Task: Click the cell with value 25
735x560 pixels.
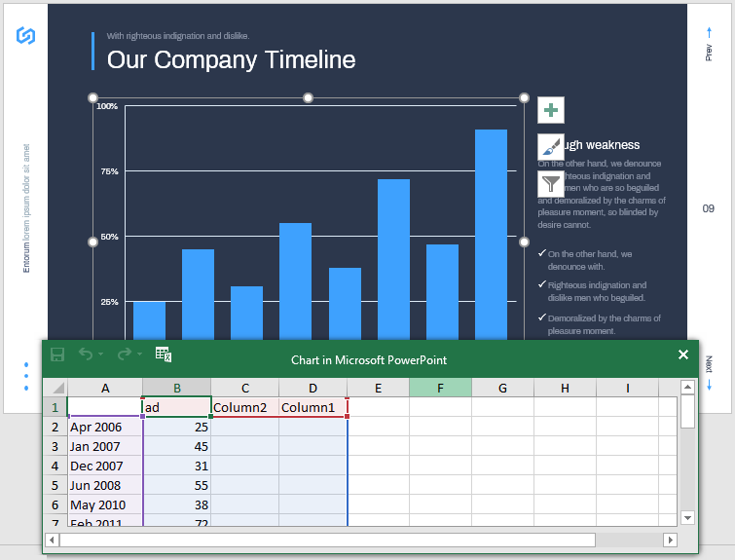Action: pyautogui.click(x=177, y=427)
